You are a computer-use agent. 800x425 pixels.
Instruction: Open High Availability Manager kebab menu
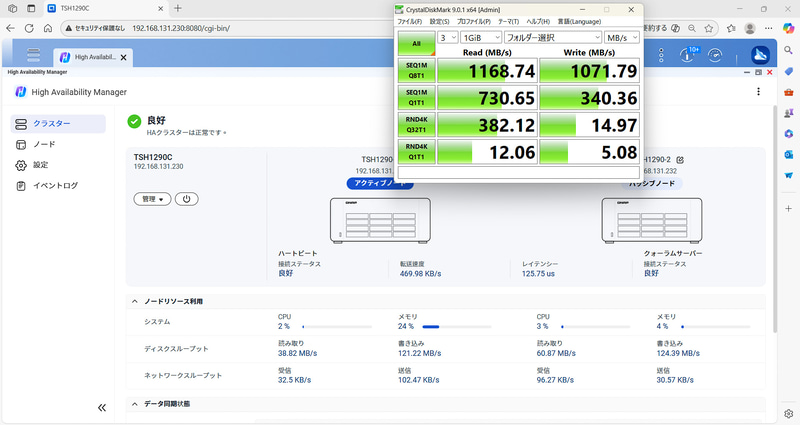coord(759,91)
